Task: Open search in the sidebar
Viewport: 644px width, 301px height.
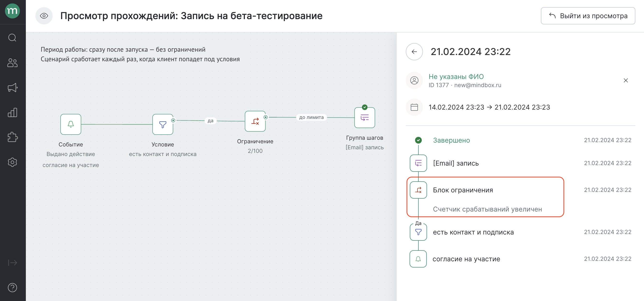Action: [12, 38]
